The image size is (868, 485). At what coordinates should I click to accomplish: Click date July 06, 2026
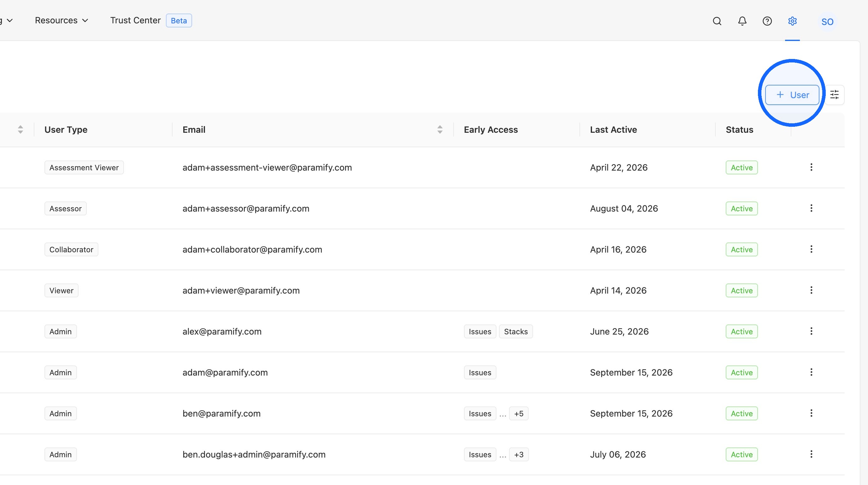(x=618, y=455)
